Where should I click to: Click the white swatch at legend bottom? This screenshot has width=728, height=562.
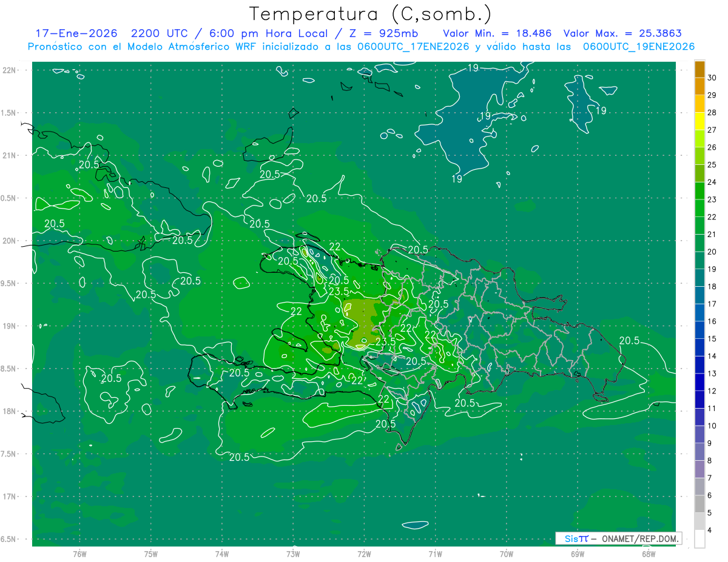pyautogui.click(x=699, y=539)
